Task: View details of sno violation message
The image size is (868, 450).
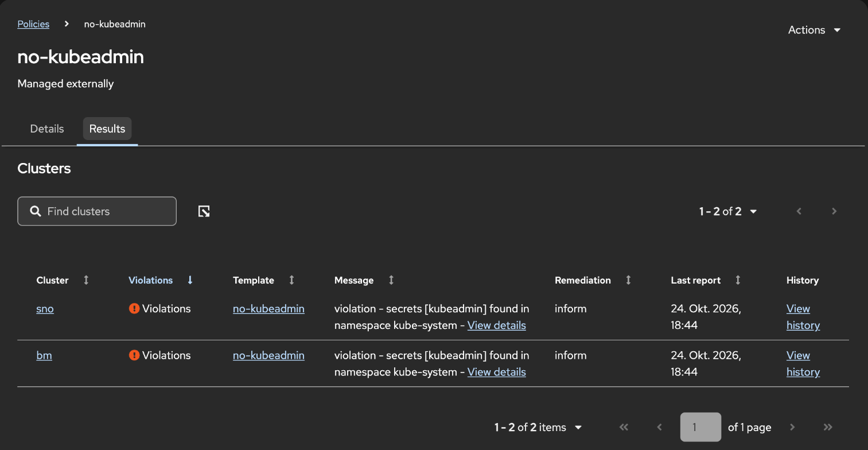Action: (x=497, y=325)
